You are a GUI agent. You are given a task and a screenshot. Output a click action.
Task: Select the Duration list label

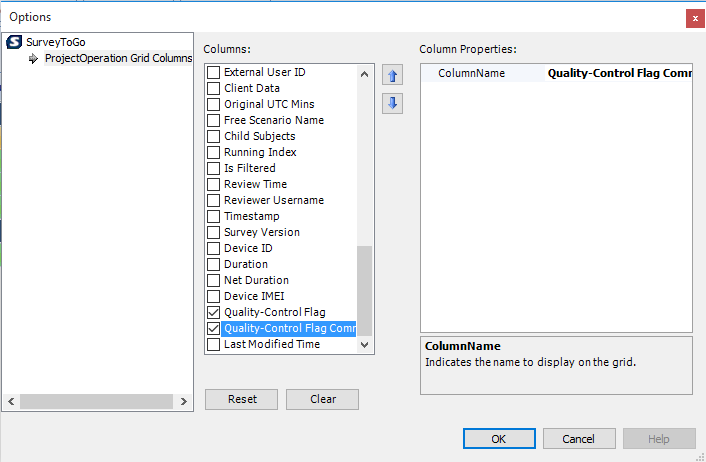pyautogui.click(x=246, y=264)
